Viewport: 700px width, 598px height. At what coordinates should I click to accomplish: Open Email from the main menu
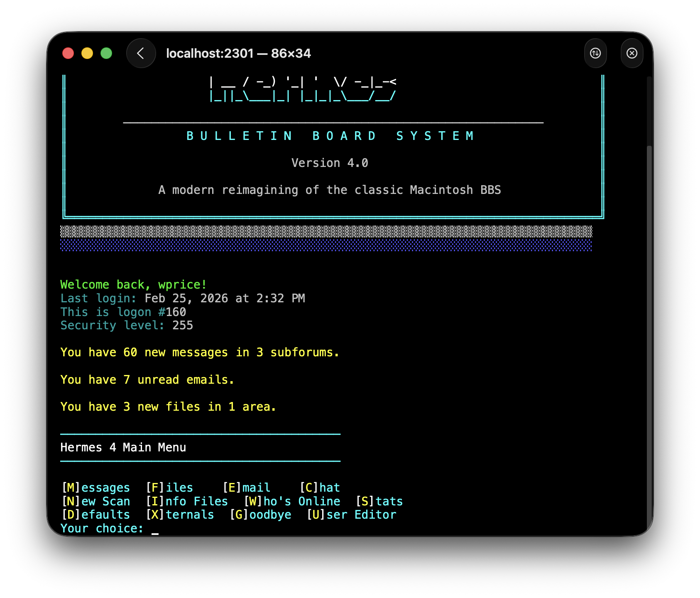pos(246,487)
